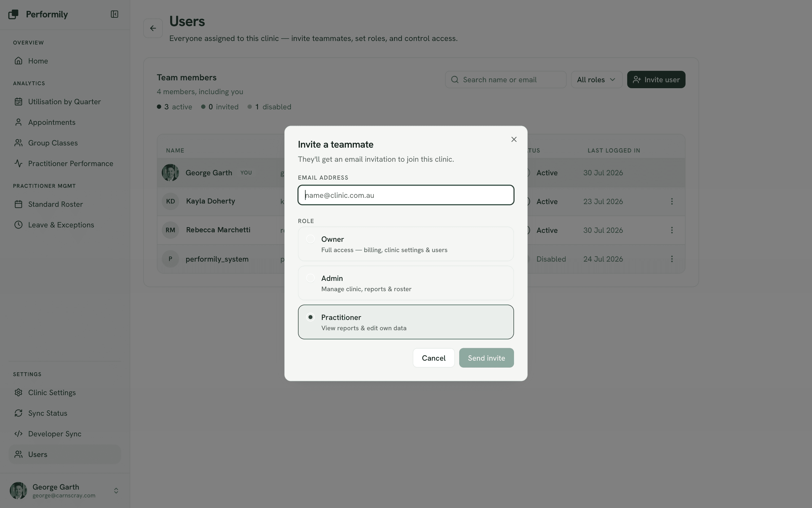Collapse the sidebar panel icon
The height and width of the screenshot is (508, 812).
click(x=115, y=14)
